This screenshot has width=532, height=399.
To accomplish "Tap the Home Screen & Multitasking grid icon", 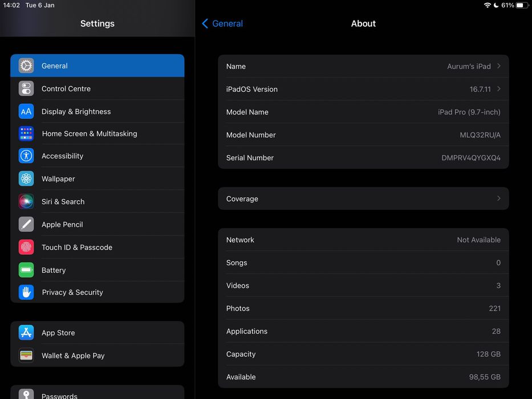I will 26,134.
